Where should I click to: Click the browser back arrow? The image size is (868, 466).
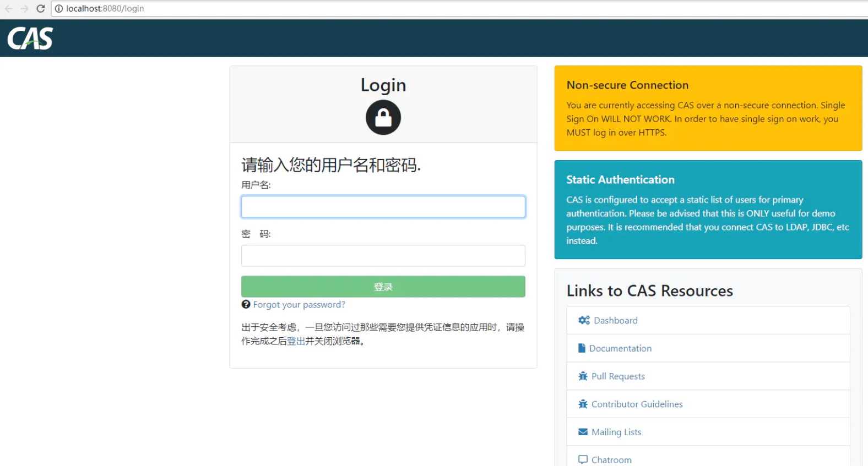[9, 9]
